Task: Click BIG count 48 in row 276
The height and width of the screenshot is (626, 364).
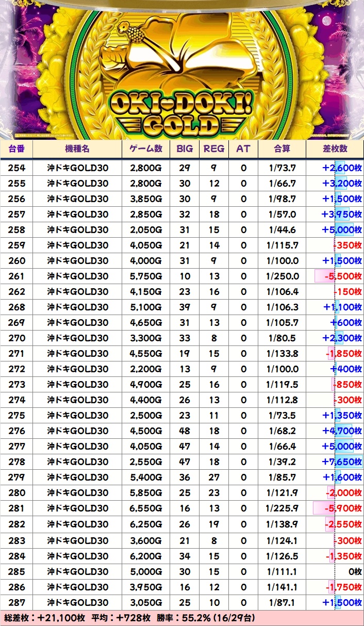Action: [x=185, y=431]
